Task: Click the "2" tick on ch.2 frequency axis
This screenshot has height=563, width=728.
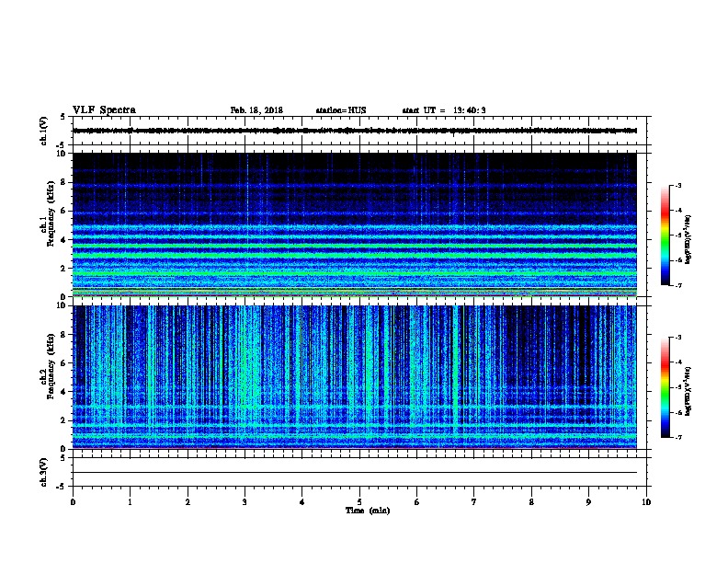Action: (63, 420)
